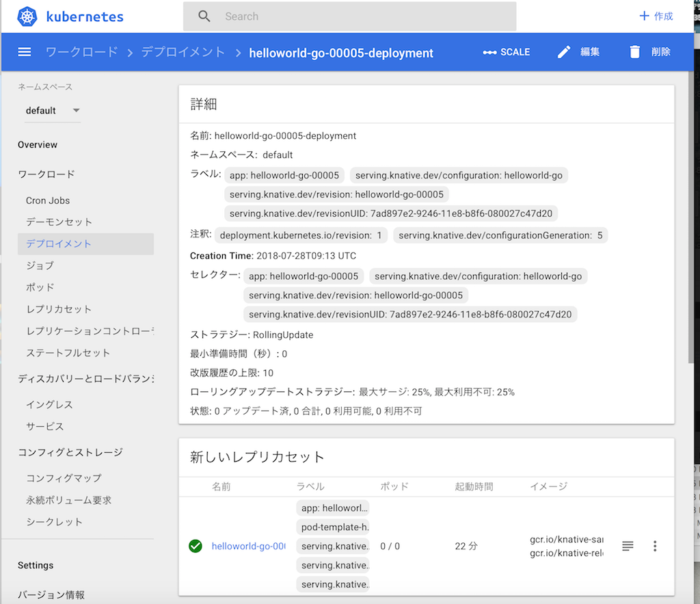Open the namespace dropdown showing default
Screen dimensions: 700x604
[x=53, y=110]
